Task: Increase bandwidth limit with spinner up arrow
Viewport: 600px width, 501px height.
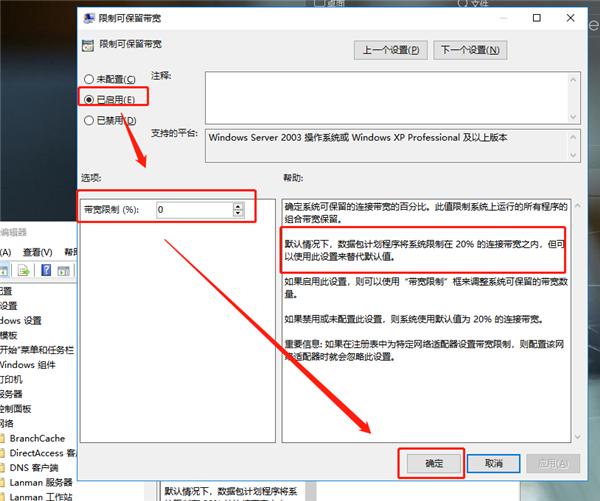Action: (x=238, y=206)
